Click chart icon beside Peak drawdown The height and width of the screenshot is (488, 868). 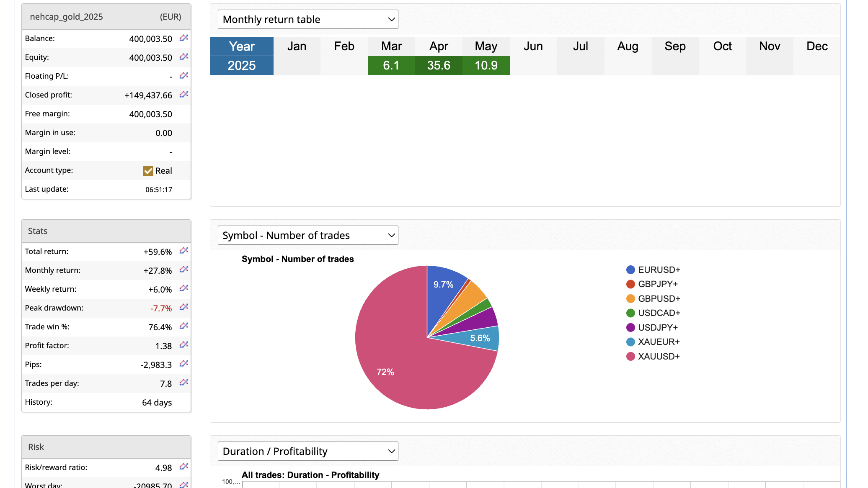click(183, 307)
